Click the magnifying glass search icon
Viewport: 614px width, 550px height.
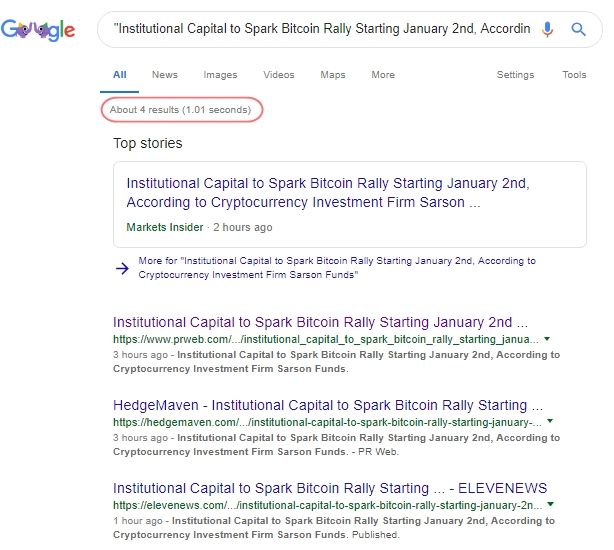pos(578,30)
